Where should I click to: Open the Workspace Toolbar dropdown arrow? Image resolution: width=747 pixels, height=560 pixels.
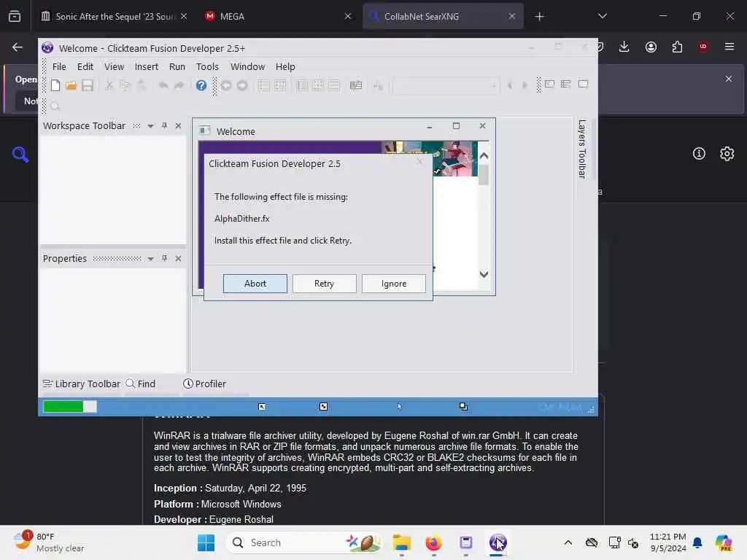click(150, 125)
